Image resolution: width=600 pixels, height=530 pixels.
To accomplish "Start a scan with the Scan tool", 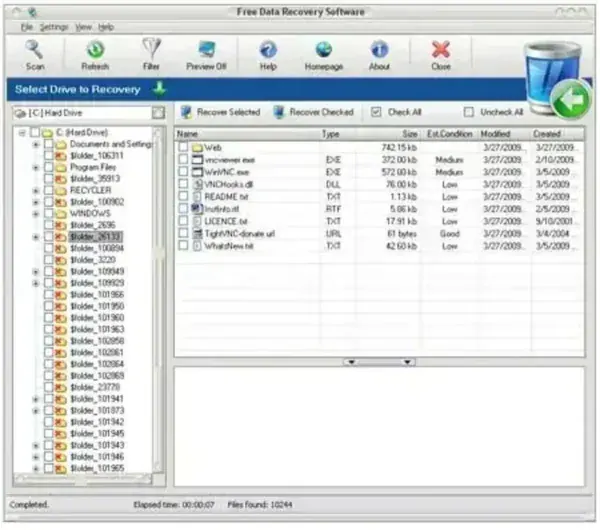I will [34, 55].
